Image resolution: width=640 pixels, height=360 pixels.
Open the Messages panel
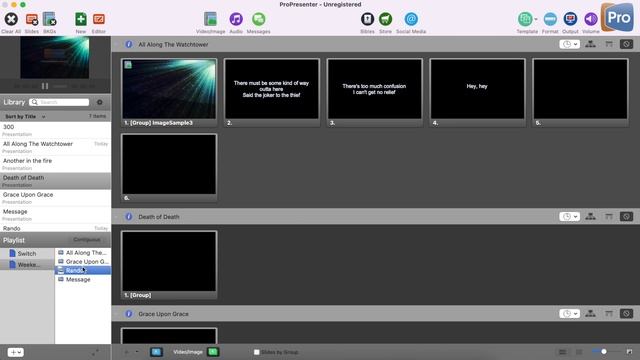(258, 19)
